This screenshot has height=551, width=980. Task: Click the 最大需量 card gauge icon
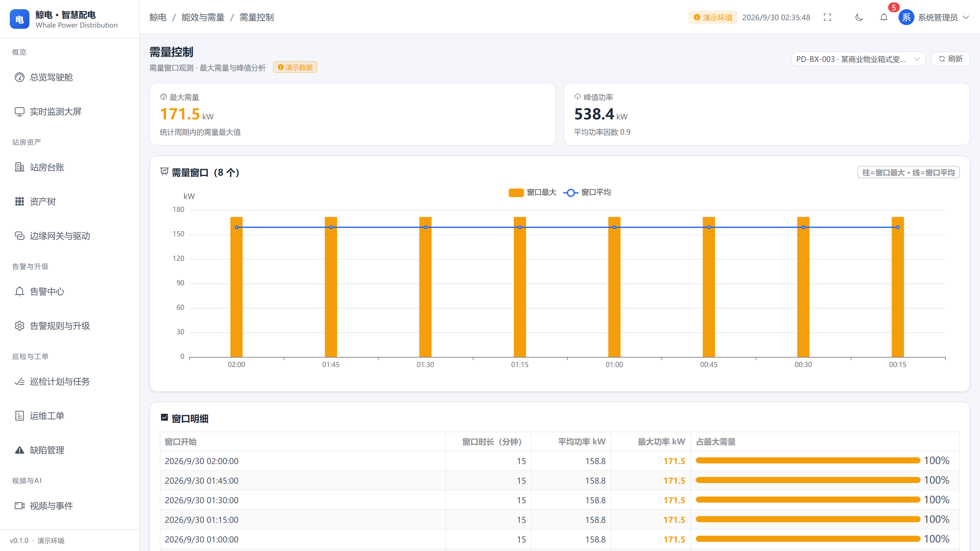tap(164, 97)
